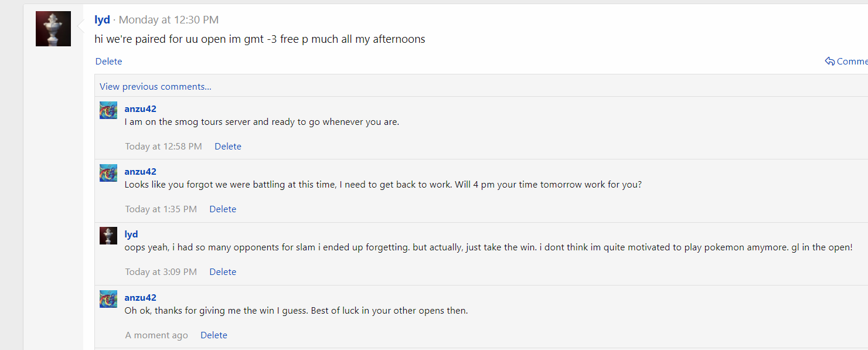Open lyd's large profile avatar
Viewport: 868px width, 350px height.
click(53, 29)
